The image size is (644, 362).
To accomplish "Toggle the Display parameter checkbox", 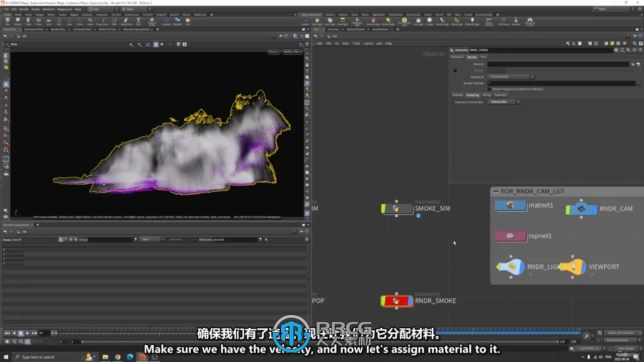I will pyautogui.click(x=455, y=70).
